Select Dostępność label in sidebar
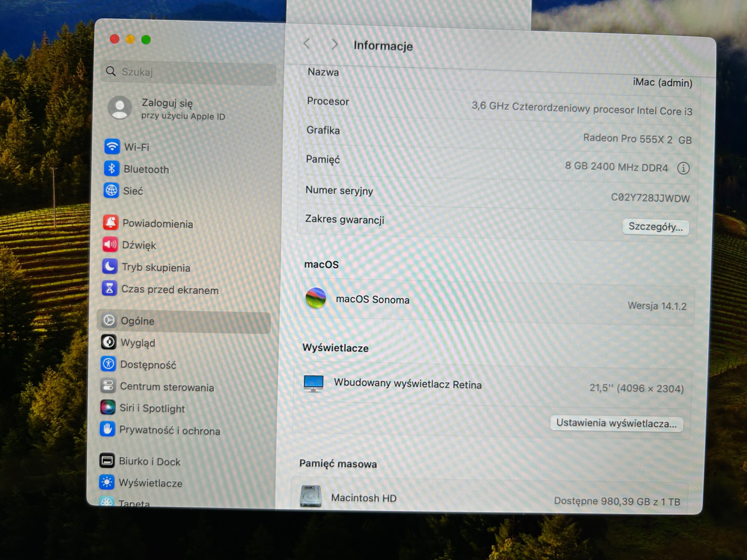The height and width of the screenshot is (560, 747). pyautogui.click(x=148, y=365)
